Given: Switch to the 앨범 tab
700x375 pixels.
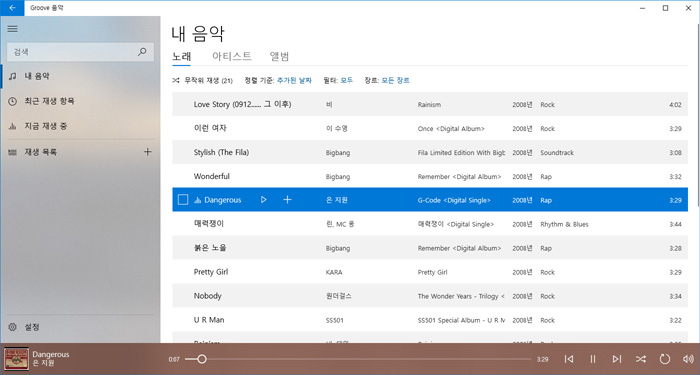Looking at the screenshot, I should point(279,56).
